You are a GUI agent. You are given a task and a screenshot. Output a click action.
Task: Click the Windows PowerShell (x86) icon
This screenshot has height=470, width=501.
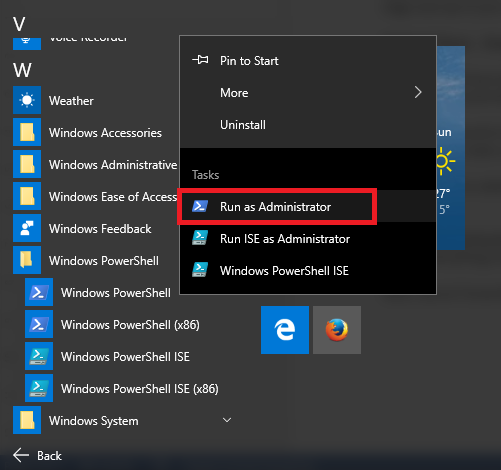coord(39,324)
